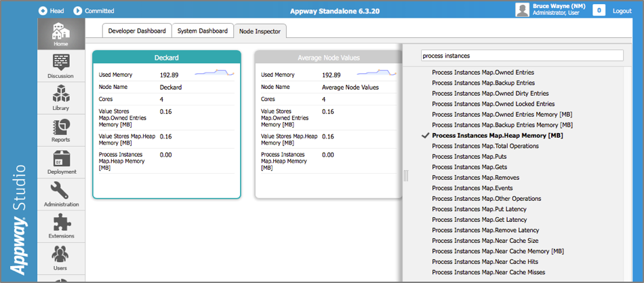Select Process Instances Map.Gets metric

pos(470,167)
